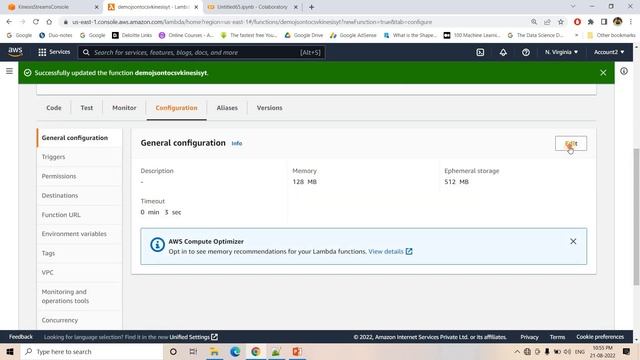Open Google Chrome in the taskbar
This screenshot has width=640, height=360.
pos(256,351)
